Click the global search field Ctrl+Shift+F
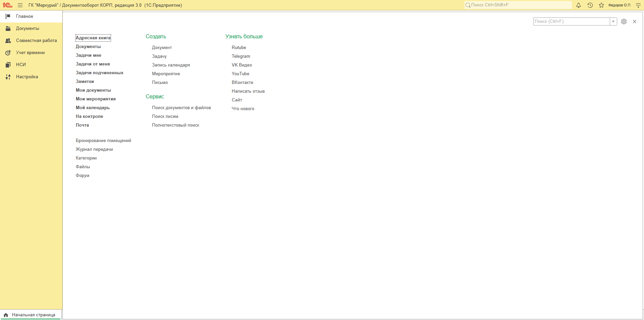The height and width of the screenshot is (320, 644). pyautogui.click(x=518, y=5)
